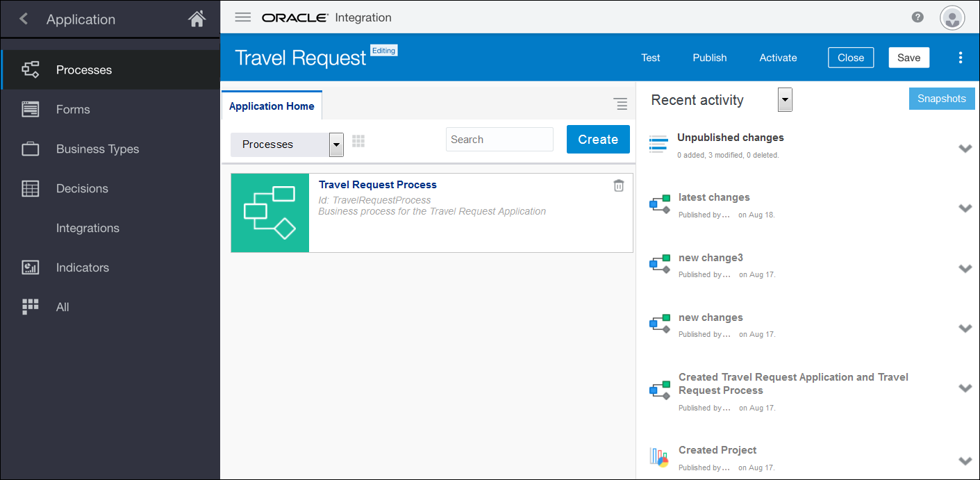Viewport: 980px width, 480px height.
Task: Click the Unpublished changes list icon
Action: (658, 144)
